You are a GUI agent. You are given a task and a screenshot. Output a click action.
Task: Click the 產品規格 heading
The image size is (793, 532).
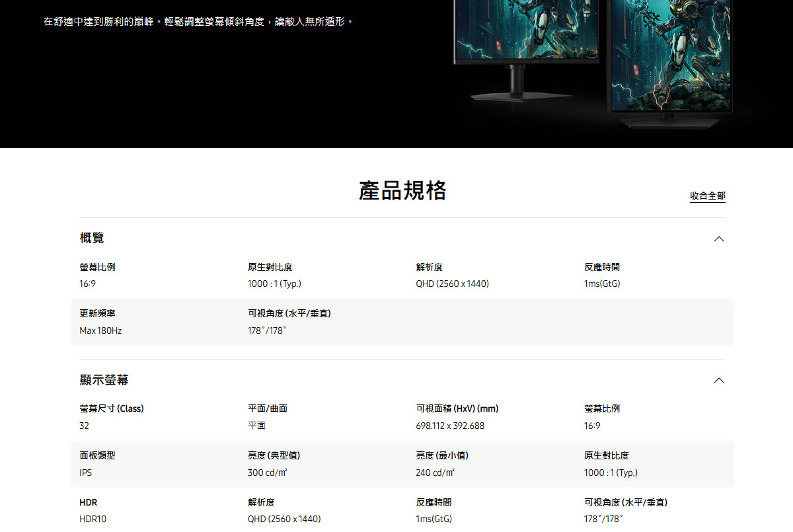(402, 190)
